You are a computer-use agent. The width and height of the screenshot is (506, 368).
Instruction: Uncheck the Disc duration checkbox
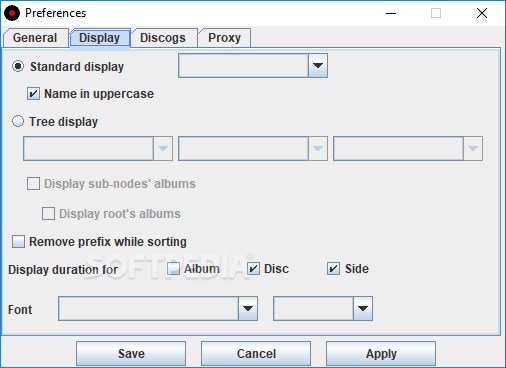[x=253, y=268]
